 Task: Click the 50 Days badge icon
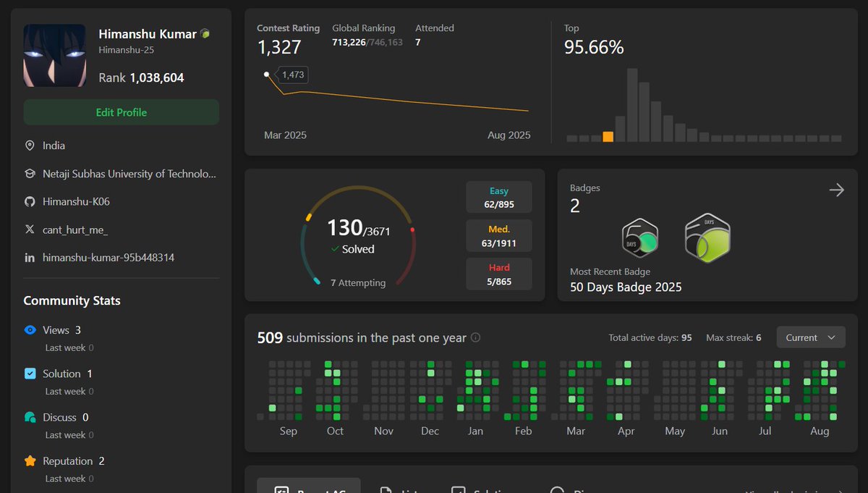639,237
